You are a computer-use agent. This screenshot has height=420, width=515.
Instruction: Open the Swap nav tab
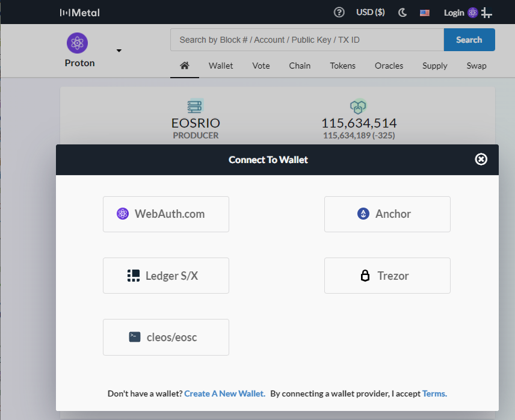[x=476, y=66]
